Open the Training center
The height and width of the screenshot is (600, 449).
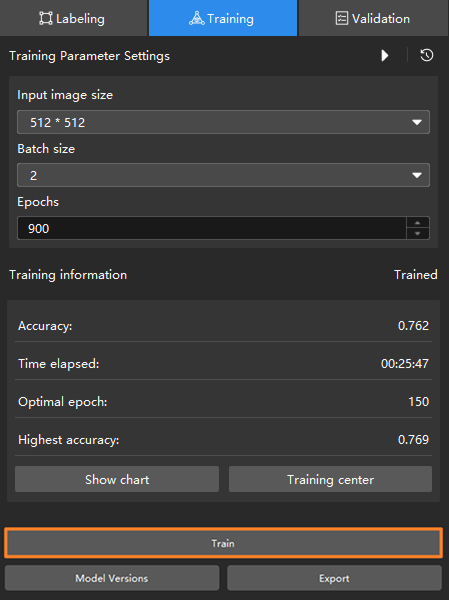point(330,479)
